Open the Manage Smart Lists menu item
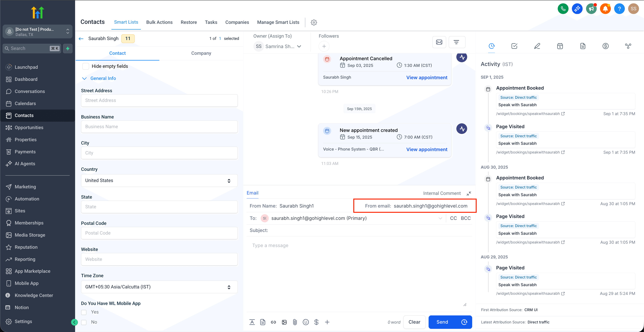This screenshot has height=332, width=644. tap(278, 22)
